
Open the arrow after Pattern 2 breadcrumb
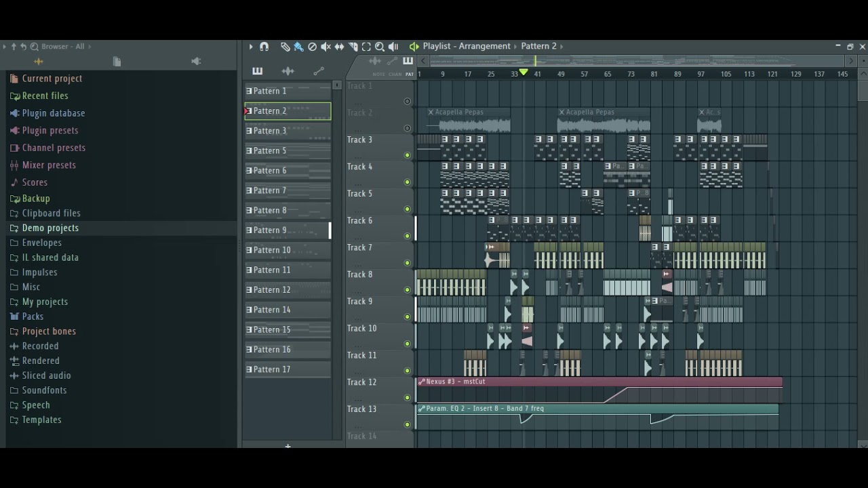[561, 46]
